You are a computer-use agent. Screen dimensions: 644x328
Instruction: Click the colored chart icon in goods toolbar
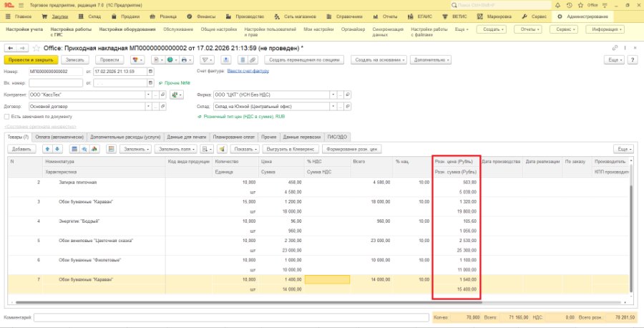94,149
